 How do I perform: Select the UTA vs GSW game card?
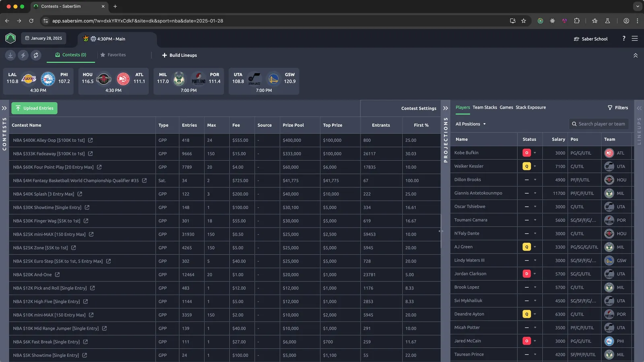[x=264, y=82]
